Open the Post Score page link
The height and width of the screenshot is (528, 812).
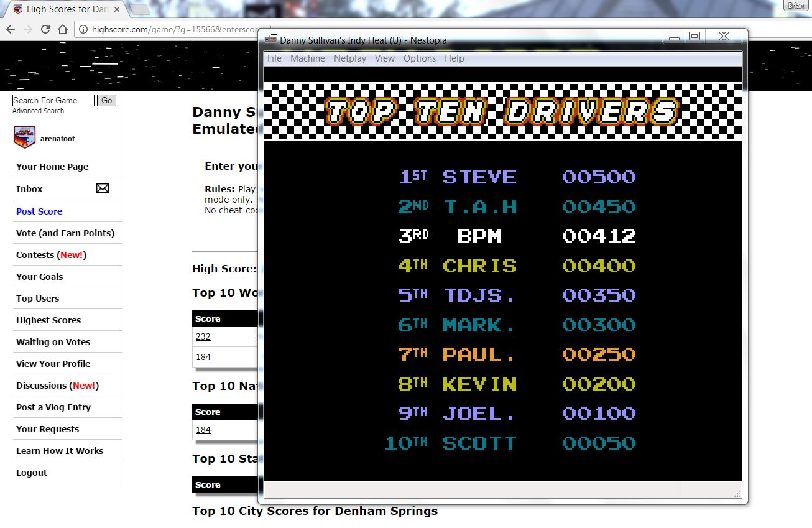pyautogui.click(x=39, y=211)
